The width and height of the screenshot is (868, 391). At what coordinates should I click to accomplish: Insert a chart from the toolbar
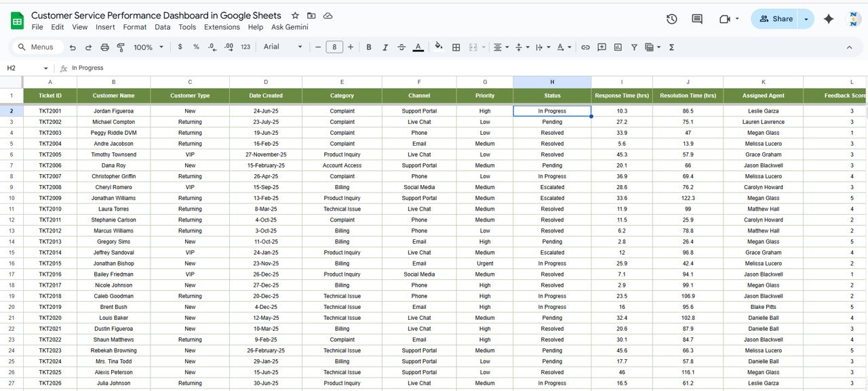click(617, 47)
